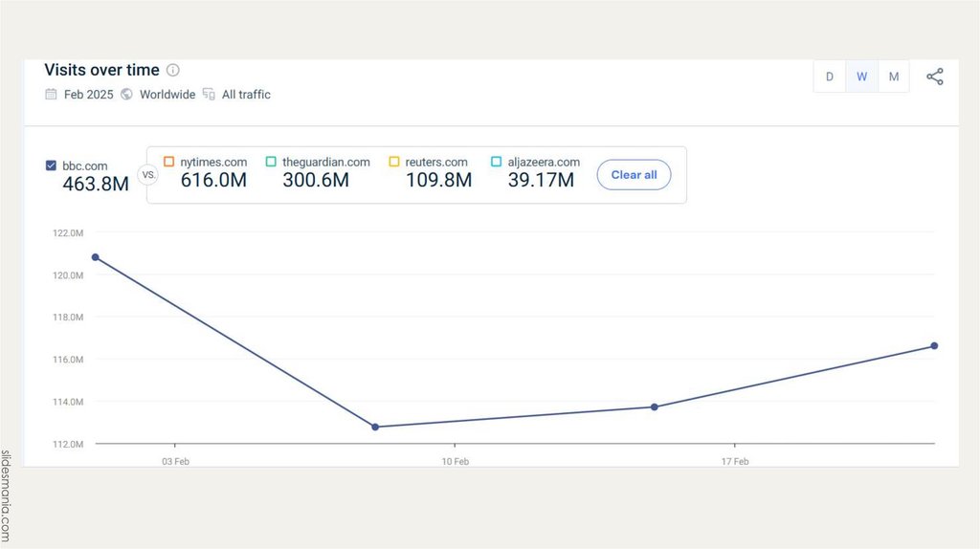Click the calendar icon next to Feb 2025
Screen dimensions: 980x549
click(x=52, y=95)
